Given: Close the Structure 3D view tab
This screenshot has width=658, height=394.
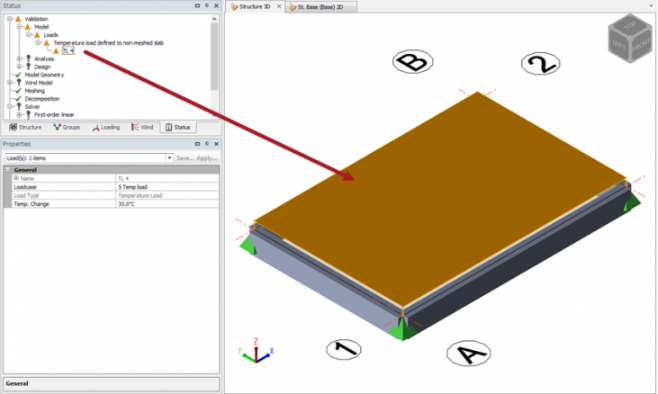Looking at the screenshot, I should pyautogui.click(x=279, y=6).
